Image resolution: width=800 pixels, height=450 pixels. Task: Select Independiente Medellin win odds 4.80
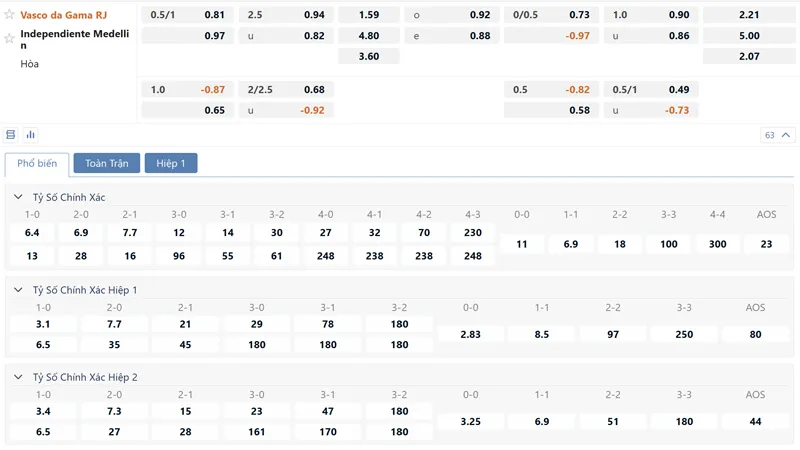(369, 36)
